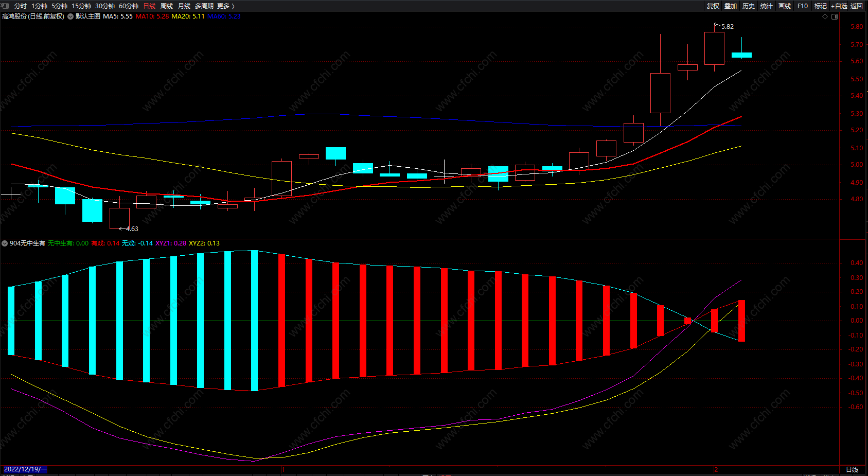Click the 标记 mark button

[821, 6]
